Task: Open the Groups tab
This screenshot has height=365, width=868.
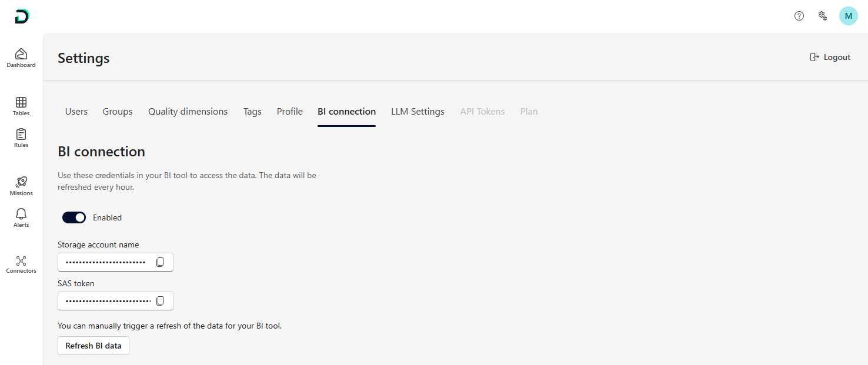Action: 118,112
